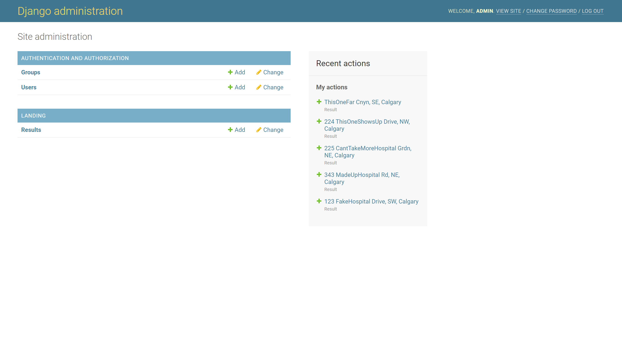Image resolution: width=622 pixels, height=364 pixels.
Task: Click the pencil icon for Results Change
Action: pos(259,130)
